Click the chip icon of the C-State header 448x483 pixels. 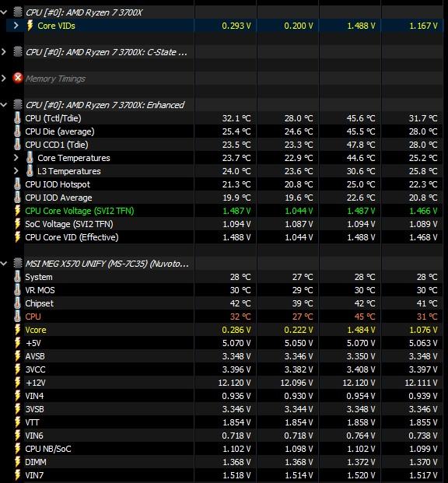tap(18, 52)
